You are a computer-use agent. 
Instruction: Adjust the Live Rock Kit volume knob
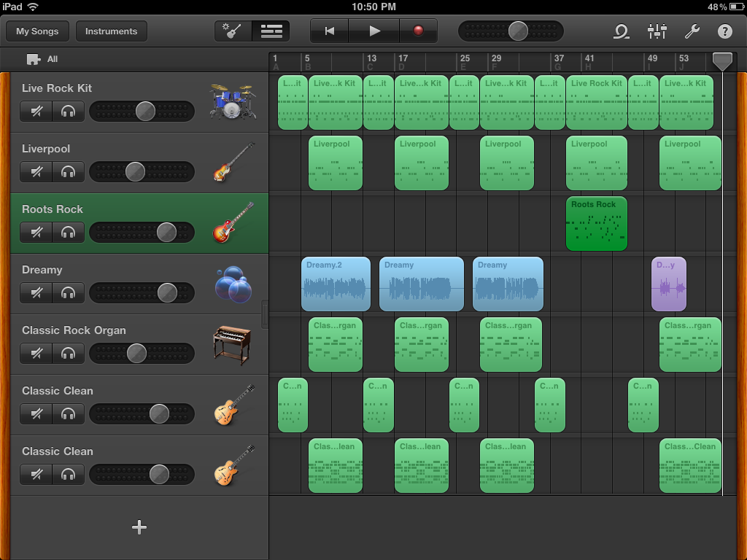tap(145, 112)
